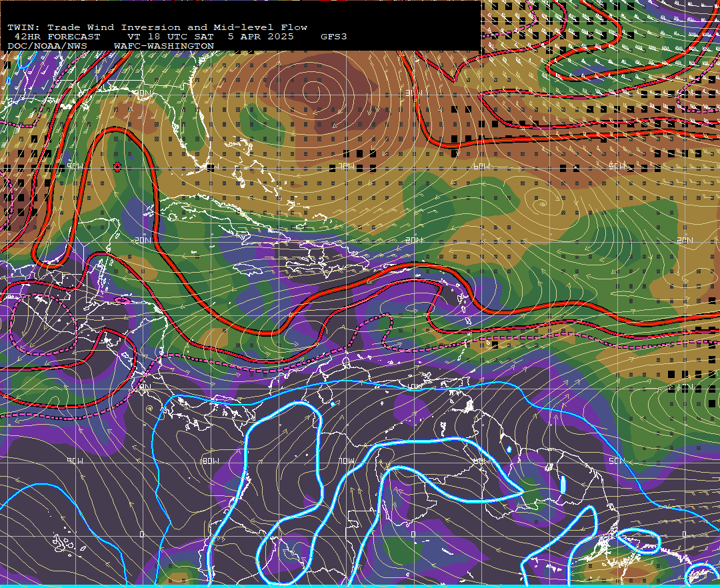The height and width of the screenshot is (588, 720).
Task: Click the small red closed contour in the Gulf of Mexico
Action: (x=117, y=167)
